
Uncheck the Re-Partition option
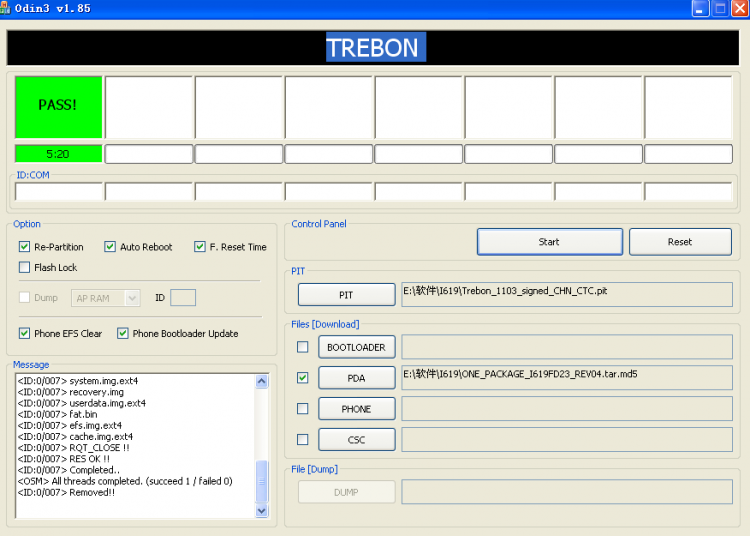[25, 247]
